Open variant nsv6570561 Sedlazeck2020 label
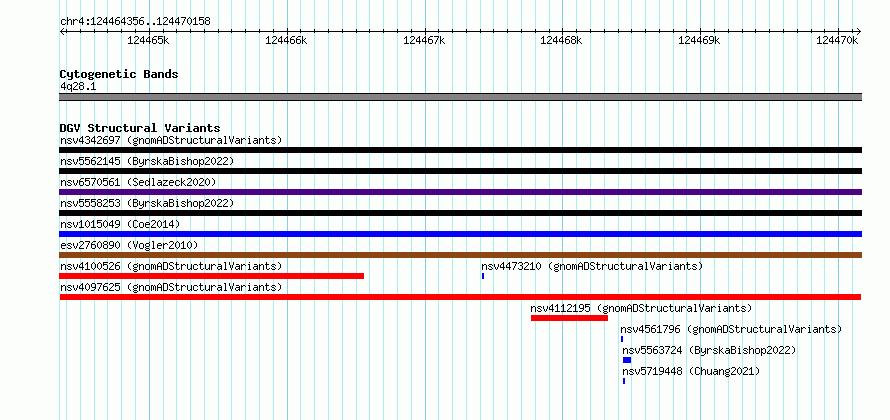Viewport: 890px width, 420px height. click(x=138, y=182)
